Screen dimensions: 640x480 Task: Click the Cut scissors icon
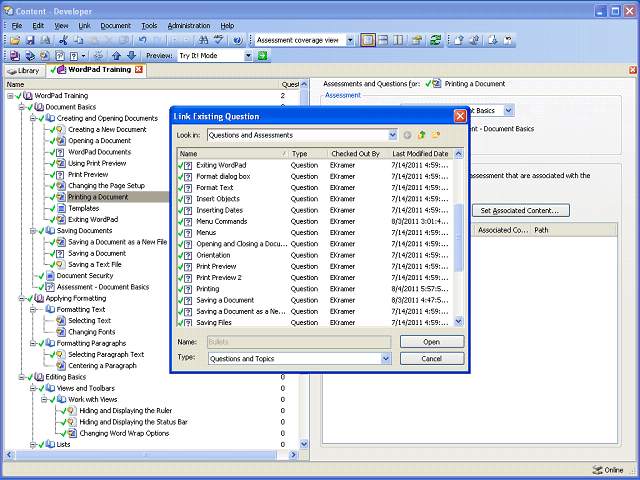click(63, 40)
